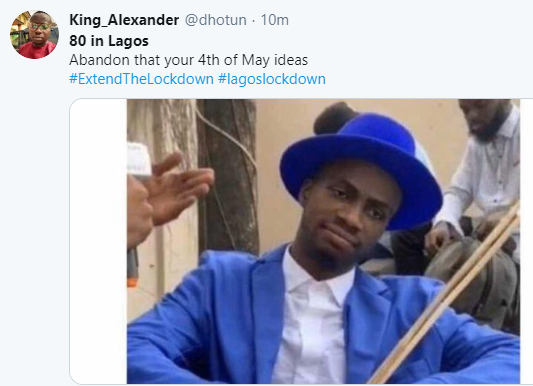The width and height of the screenshot is (533, 386).
Task: Open the #ExtendTheLockdown hashtag
Action: coord(141,79)
